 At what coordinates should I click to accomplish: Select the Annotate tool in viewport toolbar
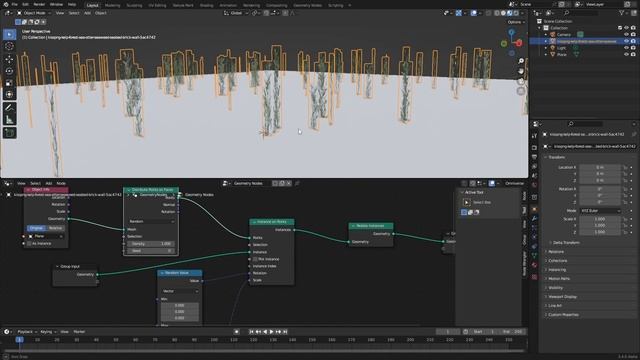(x=9, y=108)
